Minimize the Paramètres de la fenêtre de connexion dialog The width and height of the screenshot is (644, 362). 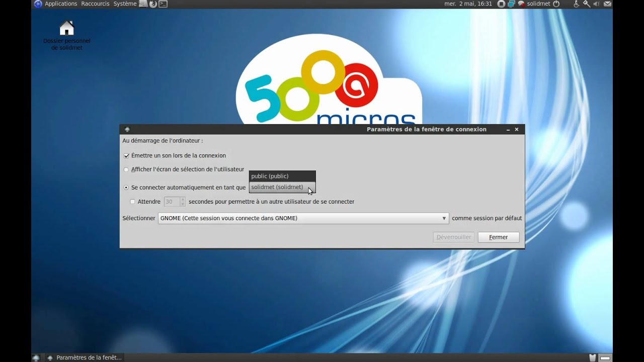pos(508,129)
